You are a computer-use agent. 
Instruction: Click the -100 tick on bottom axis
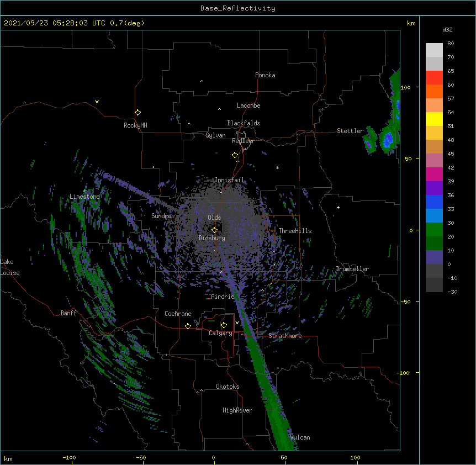[x=70, y=458]
